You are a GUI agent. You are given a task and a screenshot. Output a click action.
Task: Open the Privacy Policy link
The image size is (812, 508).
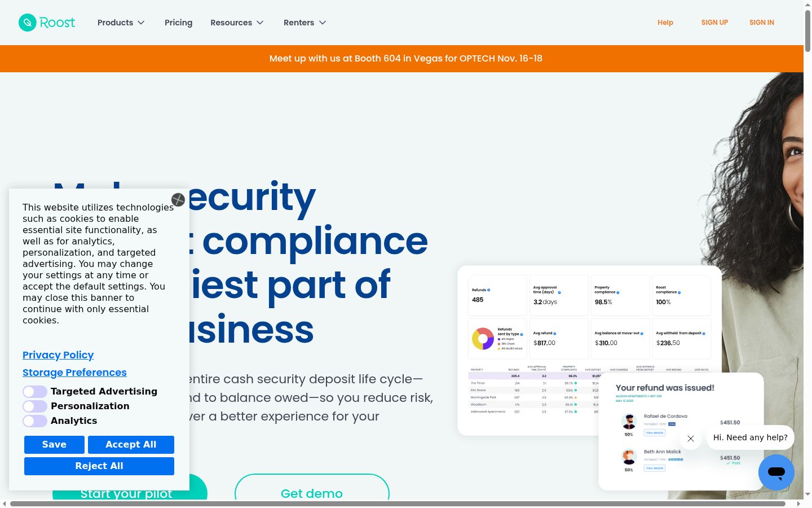coord(58,355)
